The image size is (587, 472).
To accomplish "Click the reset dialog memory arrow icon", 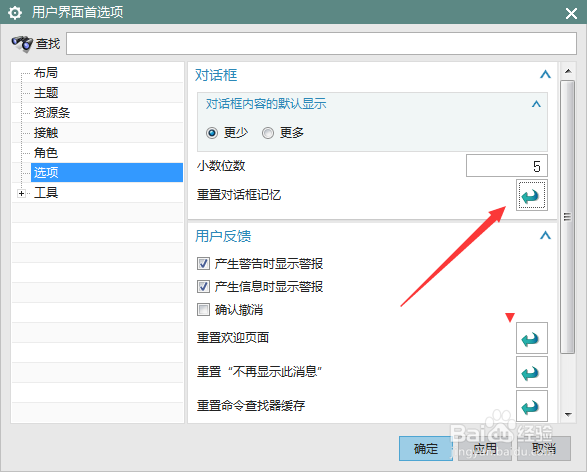I will tap(532, 195).
